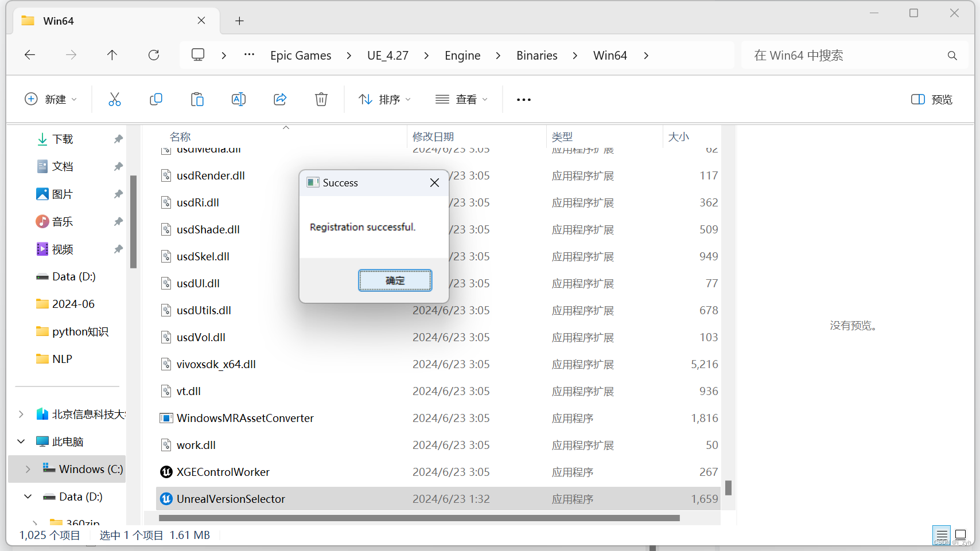Click the 确定 button in Success dialog
The width and height of the screenshot is (980, 551).
click(395, 280)
